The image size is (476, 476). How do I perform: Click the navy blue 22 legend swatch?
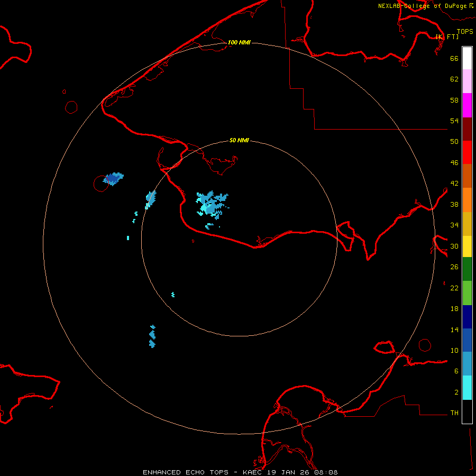point(467,317)
